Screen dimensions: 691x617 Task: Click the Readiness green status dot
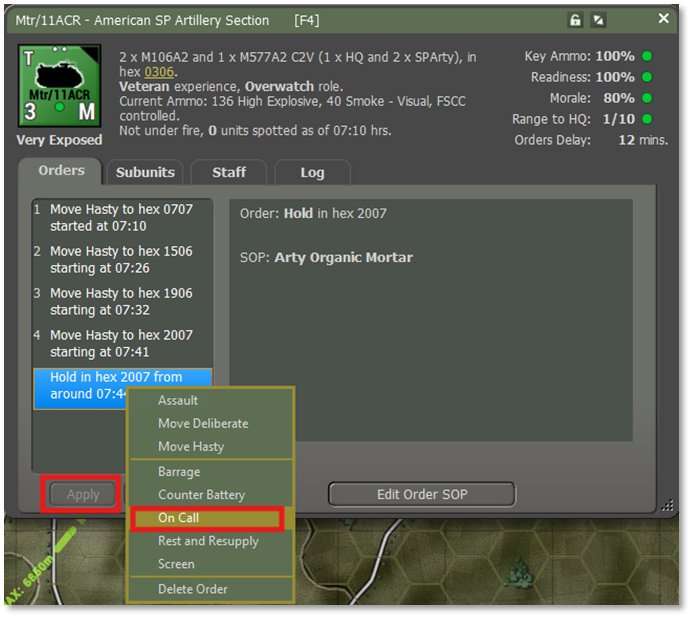[649, 78]
